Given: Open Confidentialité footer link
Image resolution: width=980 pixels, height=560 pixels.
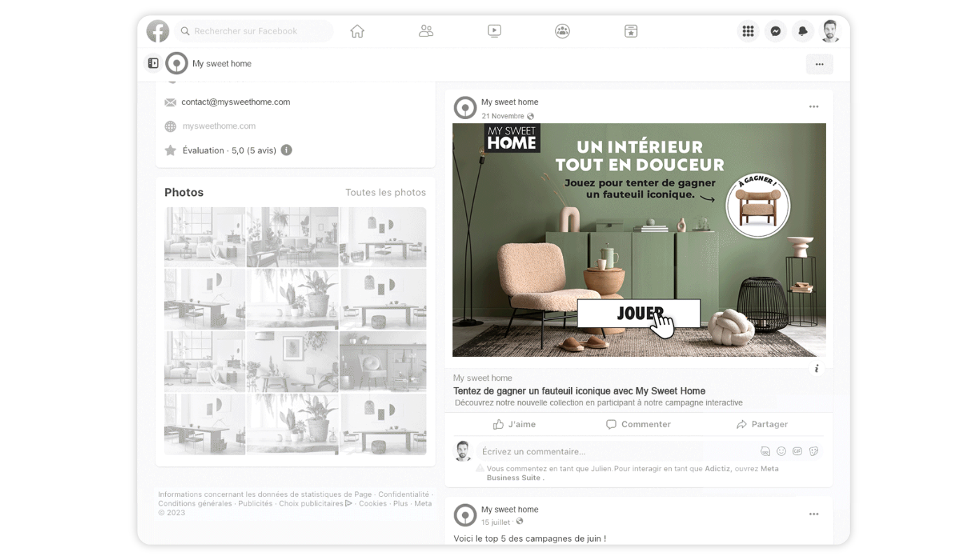Looking at the screenshot, I should [404, 494].
